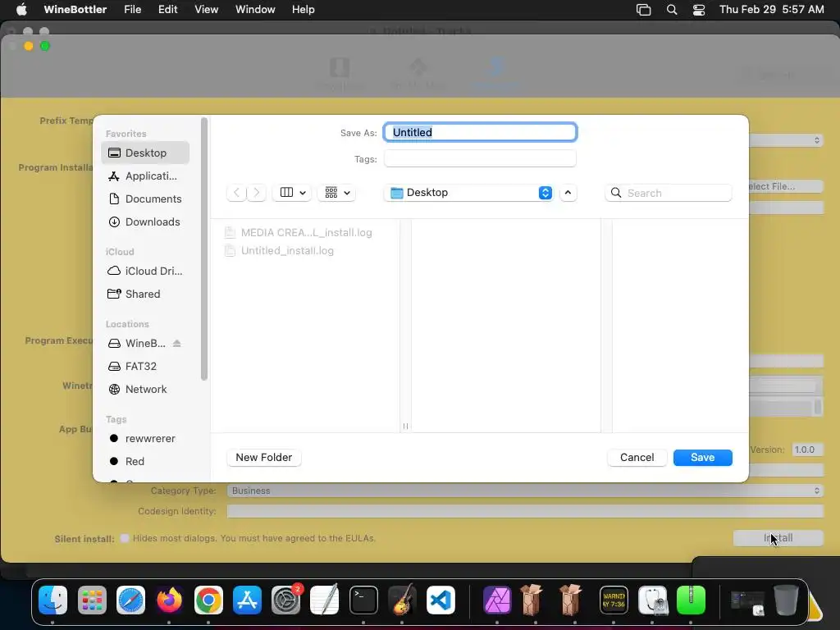840x630 pixels.
Task: Open the File menu
Action: (132, 10)
